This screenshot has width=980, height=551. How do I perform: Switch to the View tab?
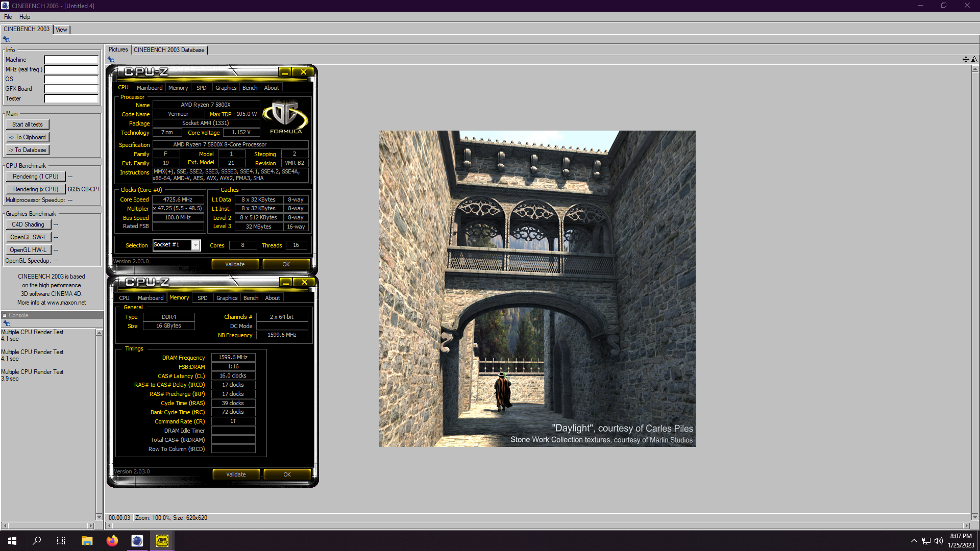[x=61, y=30]
